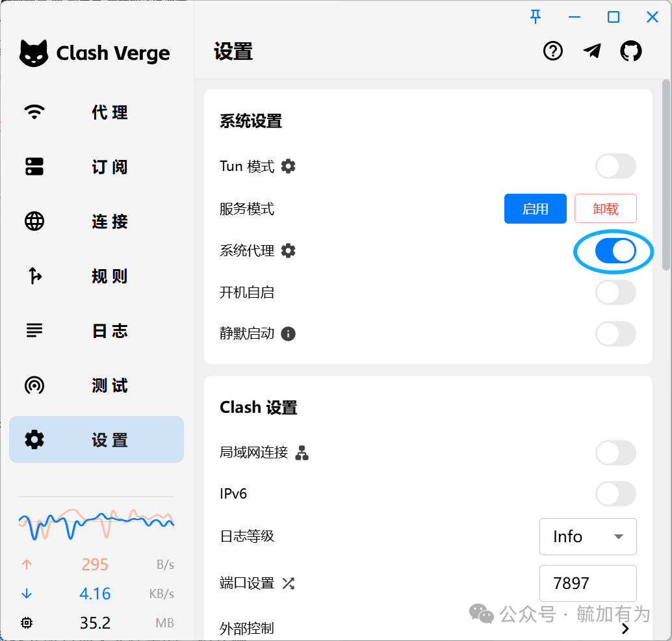Click the 卸载 button
The height and width of the screenshot is (641, 672).
(x=605, y=209)
